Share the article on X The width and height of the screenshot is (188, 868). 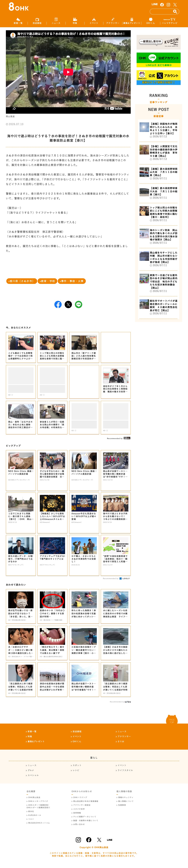68,305
